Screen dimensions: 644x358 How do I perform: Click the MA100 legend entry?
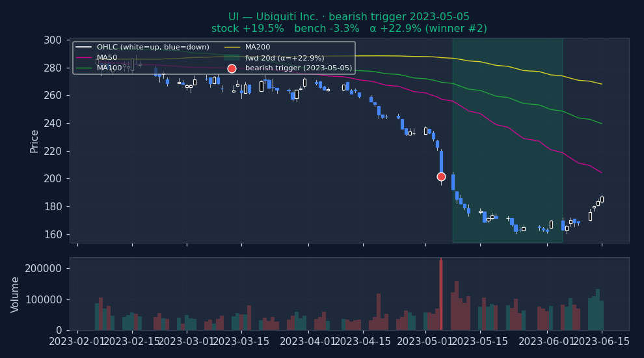pos(109,68)
